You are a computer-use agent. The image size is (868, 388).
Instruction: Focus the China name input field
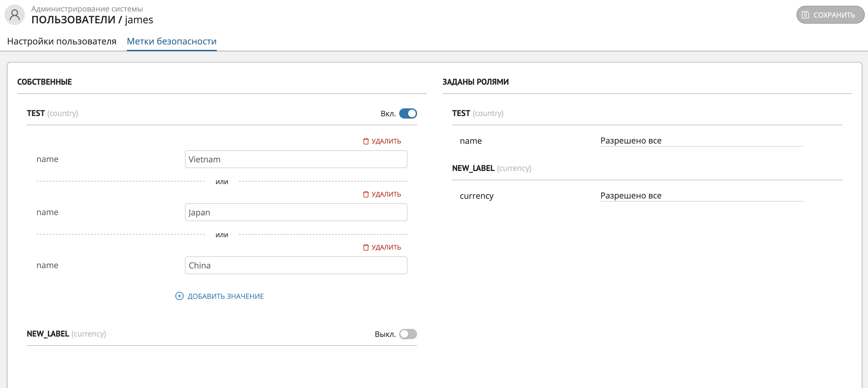pyautogui.click(x=296, y=265)
